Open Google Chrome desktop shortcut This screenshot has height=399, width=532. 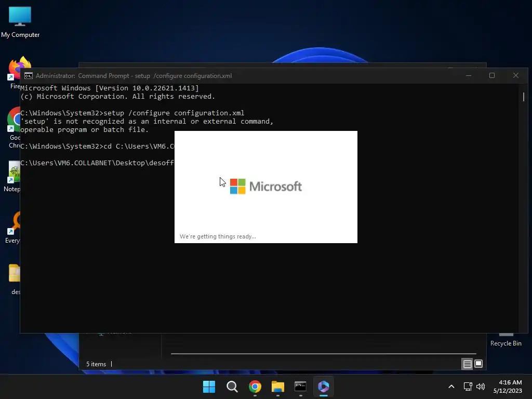[x=14, y=128]
